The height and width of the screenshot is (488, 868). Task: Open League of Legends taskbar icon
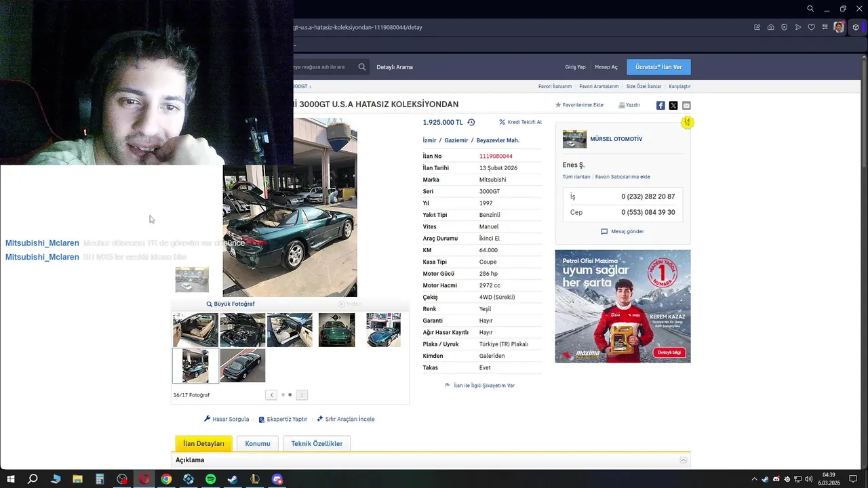(x=255, y=479)
